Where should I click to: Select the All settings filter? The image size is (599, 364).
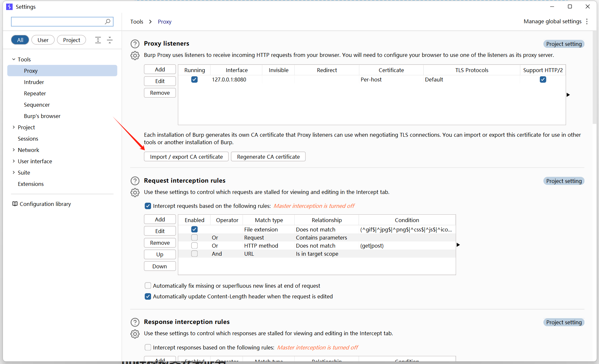pos(20,40)
